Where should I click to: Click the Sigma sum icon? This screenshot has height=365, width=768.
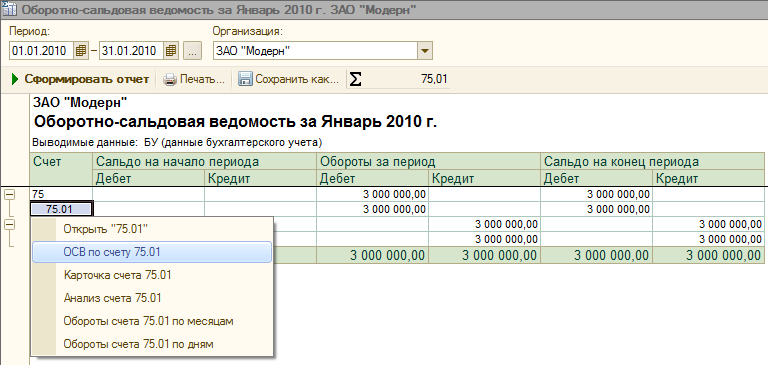point(356,79)
